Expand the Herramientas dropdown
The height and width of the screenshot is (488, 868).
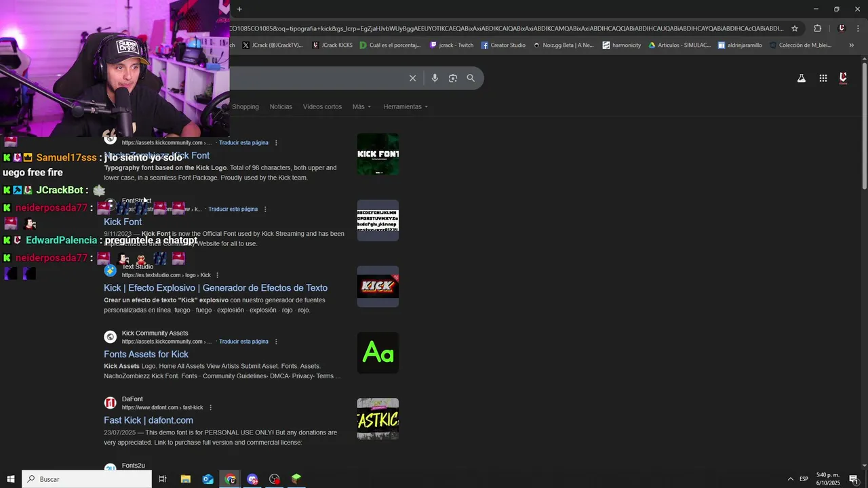click(406, 106)
